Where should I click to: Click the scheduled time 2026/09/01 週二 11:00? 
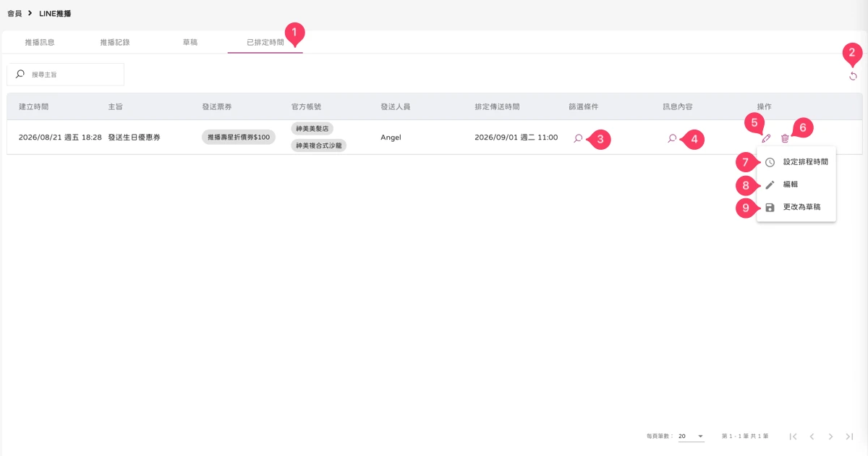pos(516,138)
